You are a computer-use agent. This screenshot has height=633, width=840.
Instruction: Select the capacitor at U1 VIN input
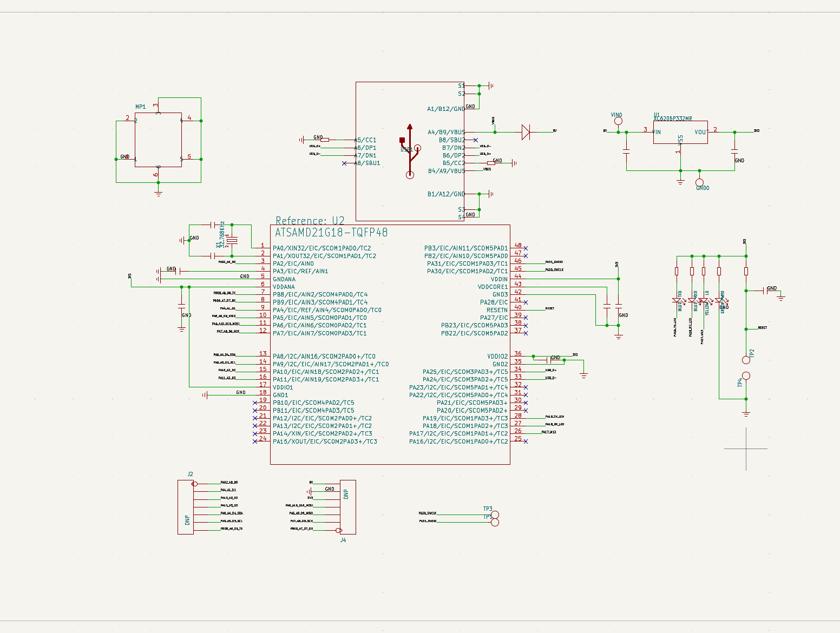point(626,151)
